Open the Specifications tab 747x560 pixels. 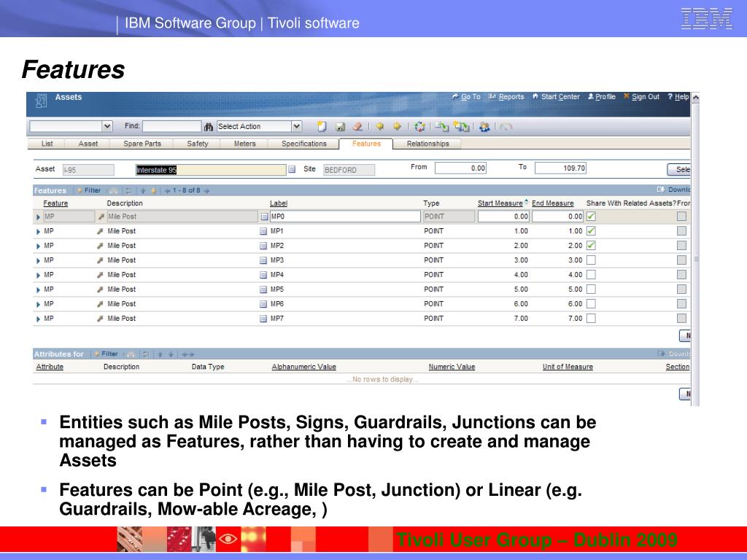(x=304, y=144)
